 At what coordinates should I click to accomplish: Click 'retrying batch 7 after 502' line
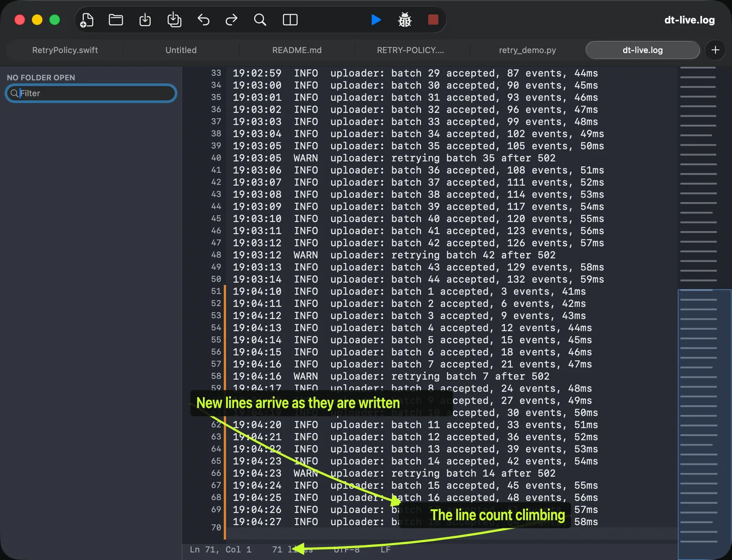coord(391,376)
